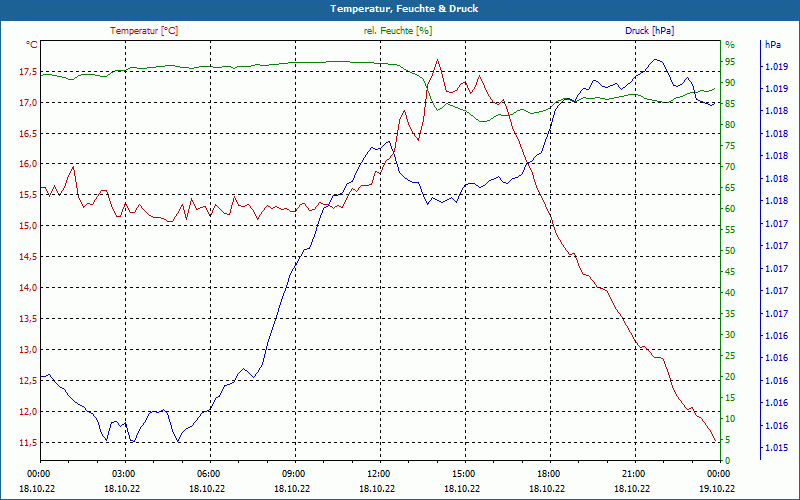This screenshot has height=500, width=800.
Task: Click the 95 value on humidity axis
Action: tap(730, 62)
